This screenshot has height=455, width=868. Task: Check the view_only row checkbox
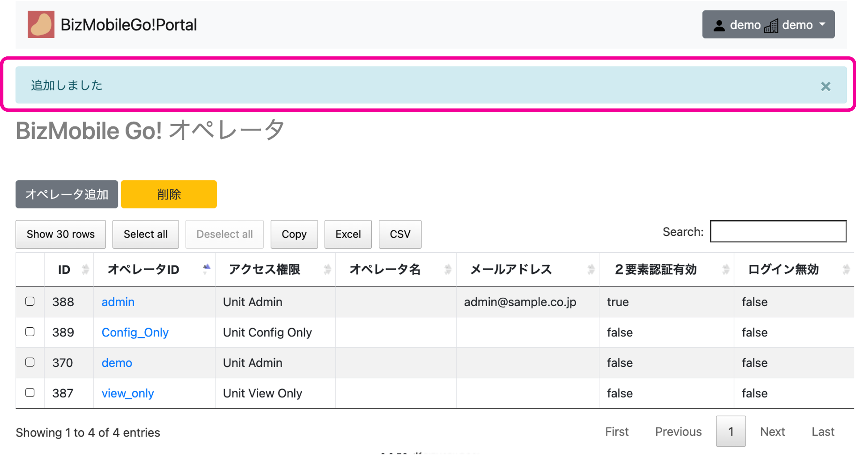tap(30, 393)
